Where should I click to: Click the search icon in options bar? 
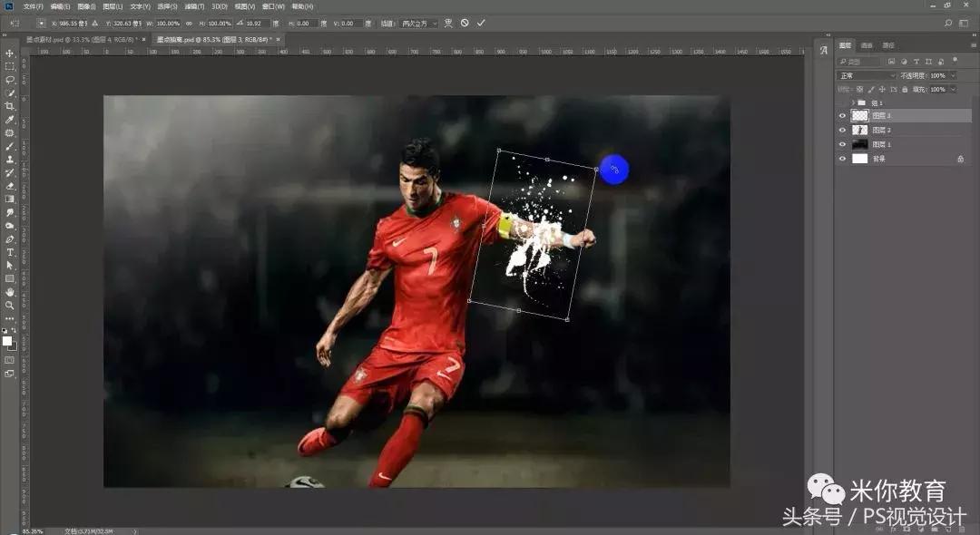pyautogui.click(x=948, y=23)
